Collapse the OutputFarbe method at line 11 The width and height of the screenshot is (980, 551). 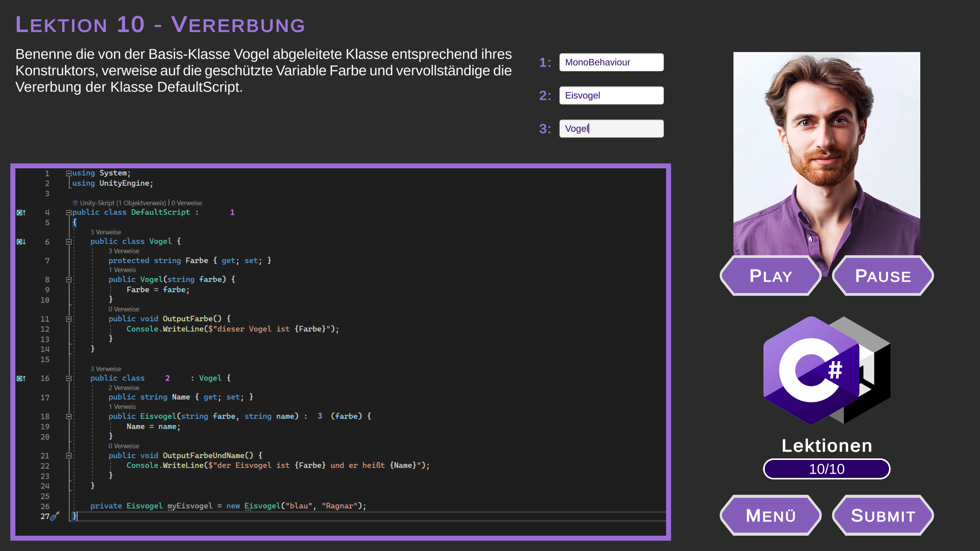click(69, 319)
